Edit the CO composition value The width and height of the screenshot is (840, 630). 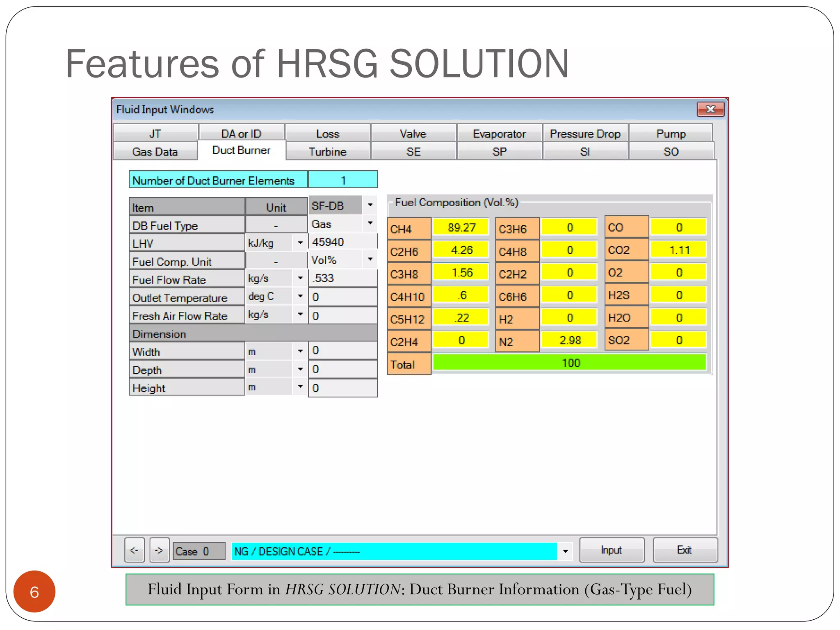pos(679,227)
